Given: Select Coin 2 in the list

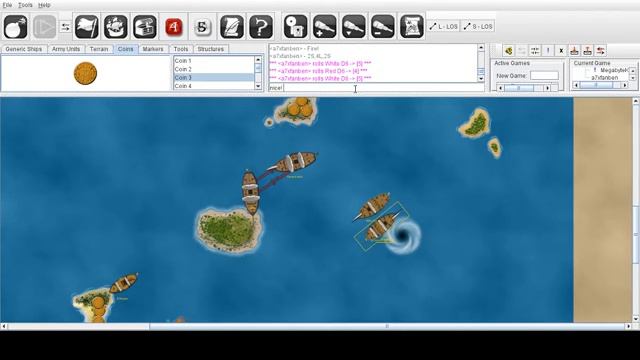Looking at the screenshot, I should 214,69.
